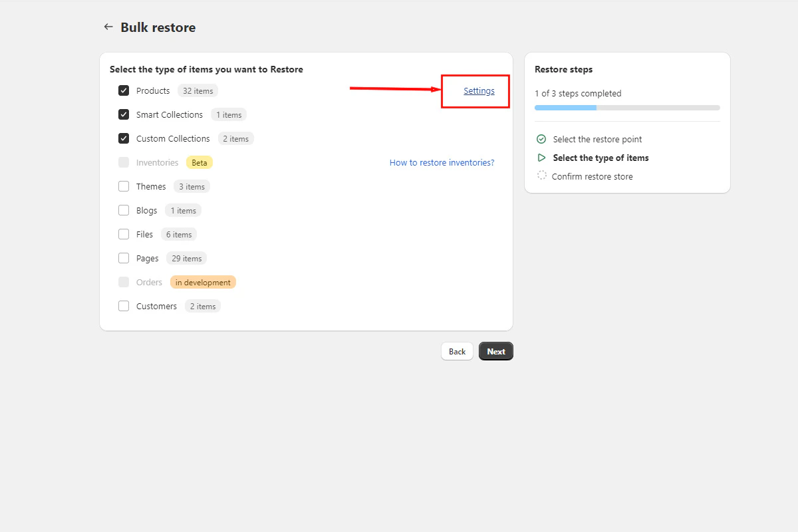Click the in development badge beside Orders
Image resolution: width=798 pixels, height=532 pixels.
(x=203, y=281)
